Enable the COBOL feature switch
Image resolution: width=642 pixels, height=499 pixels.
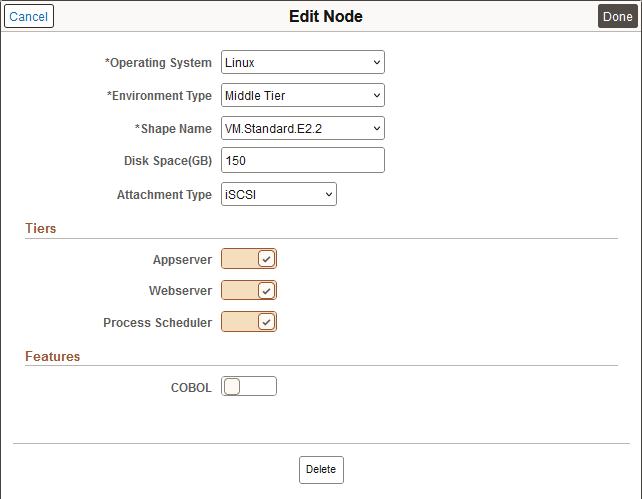pyautogui.click(x=249, y=386)
